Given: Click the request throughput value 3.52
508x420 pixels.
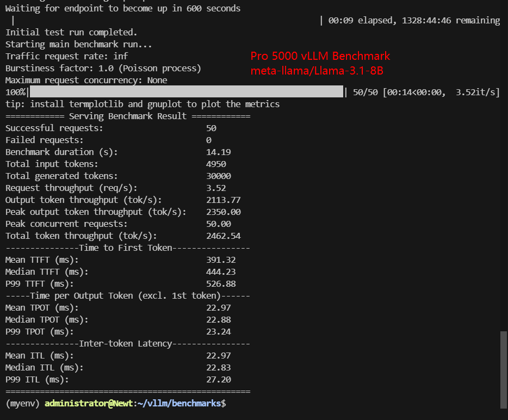Looking at the screenshot, I should [216, 188].
